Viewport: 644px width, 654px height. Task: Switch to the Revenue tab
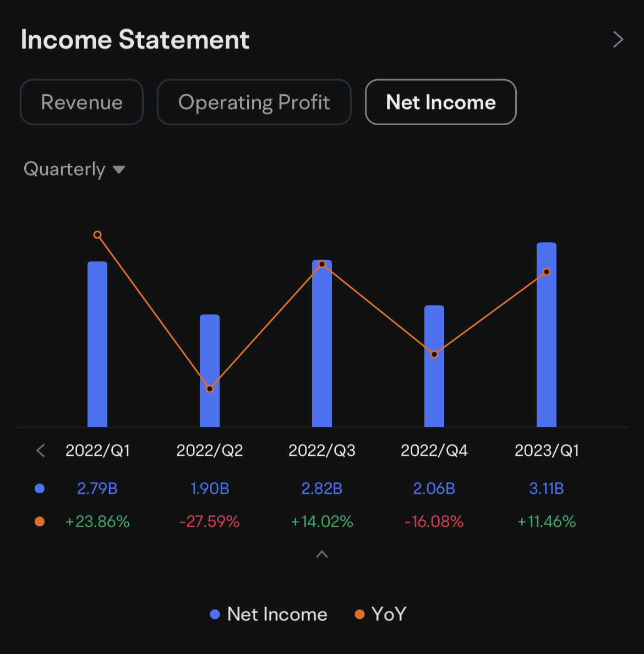81,102
